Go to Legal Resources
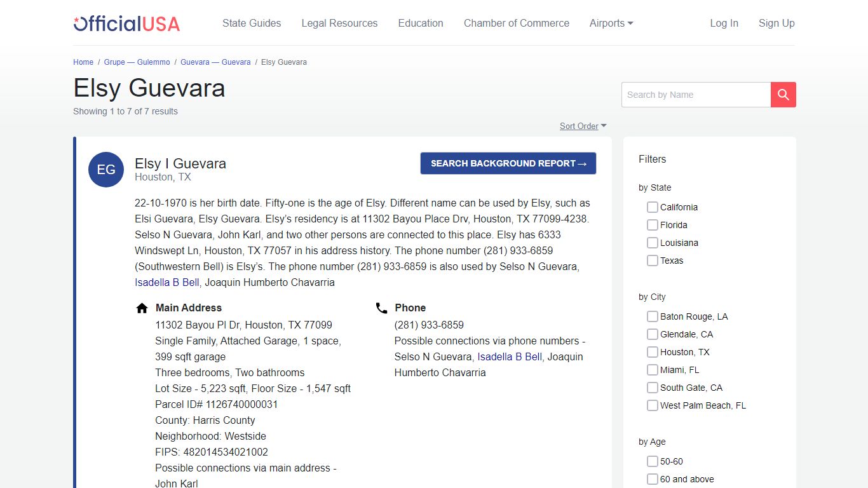The height and width of the screenshot is (488, 868). click(339, 23)
